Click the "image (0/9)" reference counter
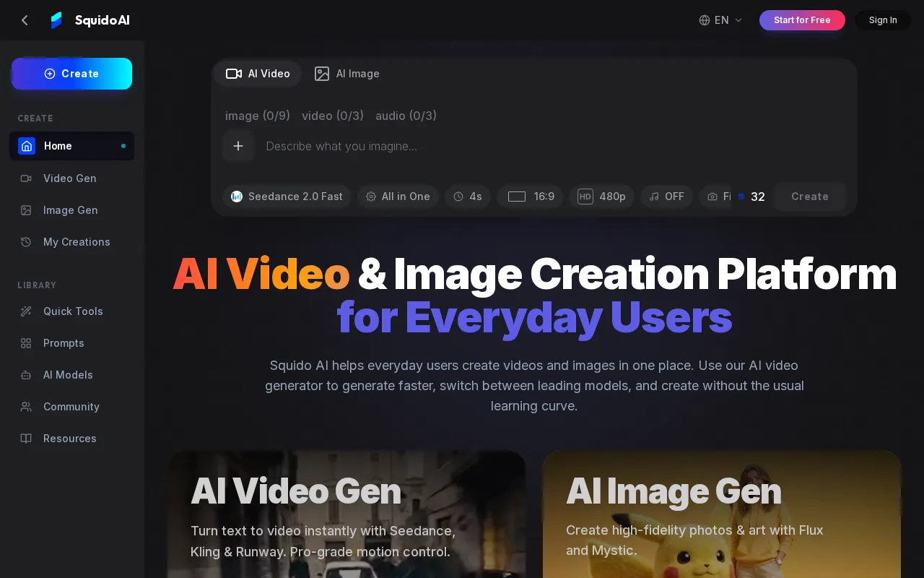The image size is (924, 578). coord(258,116)
